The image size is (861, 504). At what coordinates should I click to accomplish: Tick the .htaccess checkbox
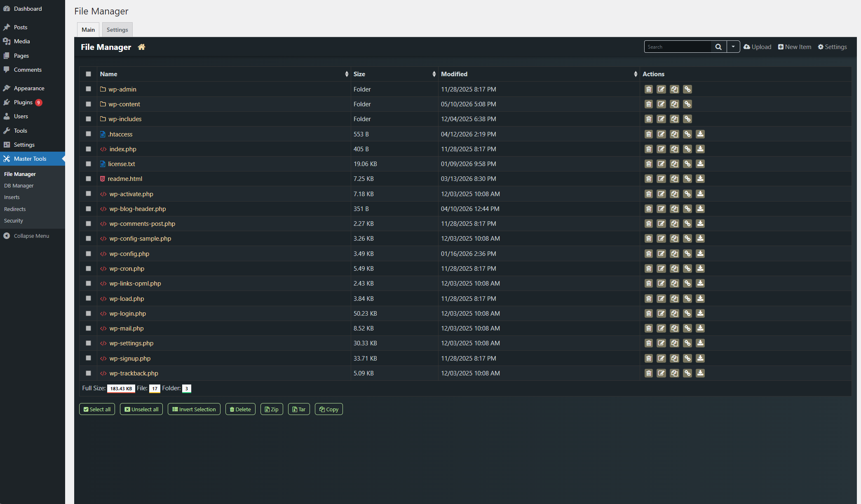(88, 134)
